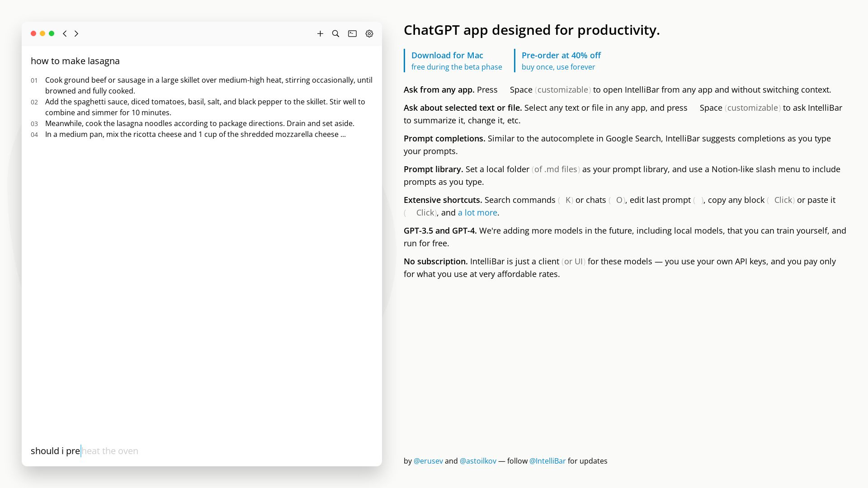The image size is (868, 488).
Task: Select Pre-order at 40% off
Action: tap(561, 55)
